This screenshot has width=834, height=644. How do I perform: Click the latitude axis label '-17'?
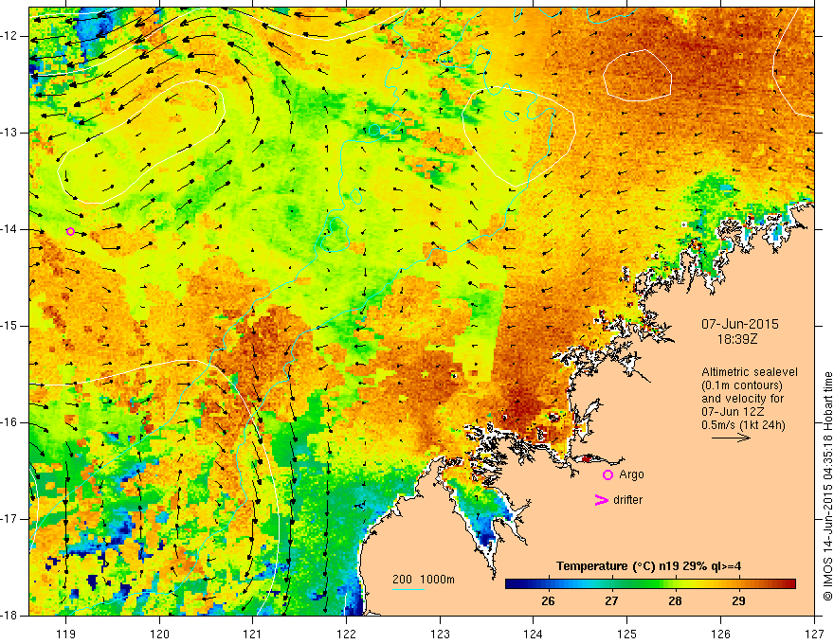point(10,519)
